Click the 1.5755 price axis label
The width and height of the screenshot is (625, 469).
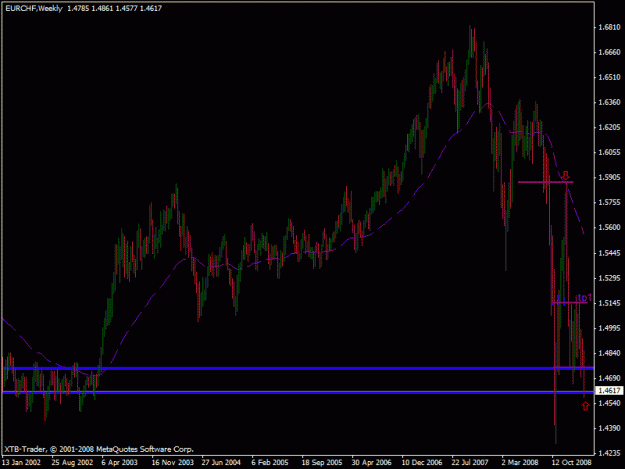coord(609,202)
